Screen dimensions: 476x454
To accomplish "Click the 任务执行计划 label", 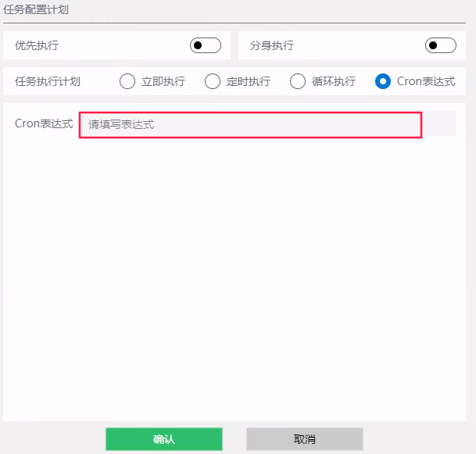I will coord(48,81).
